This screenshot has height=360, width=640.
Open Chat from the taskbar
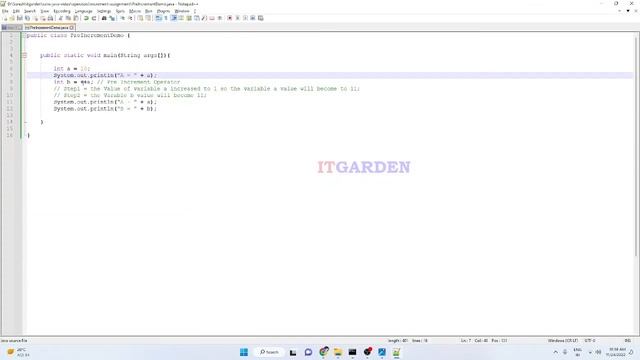pos(308,352)
